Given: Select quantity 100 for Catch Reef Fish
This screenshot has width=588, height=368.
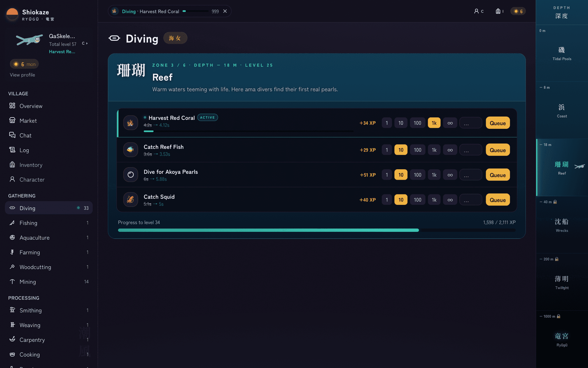Looking at the screenshot, I should pyautogui.click(x=417, y=150).
